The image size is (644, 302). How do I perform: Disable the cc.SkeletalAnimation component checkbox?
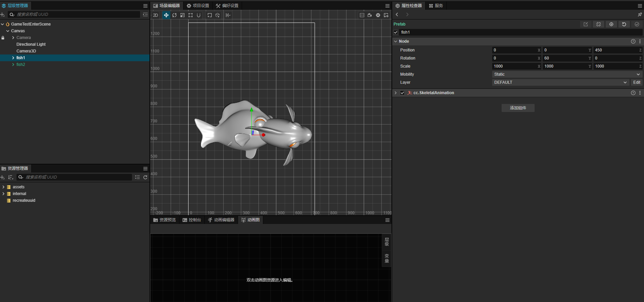coord(402,93)
